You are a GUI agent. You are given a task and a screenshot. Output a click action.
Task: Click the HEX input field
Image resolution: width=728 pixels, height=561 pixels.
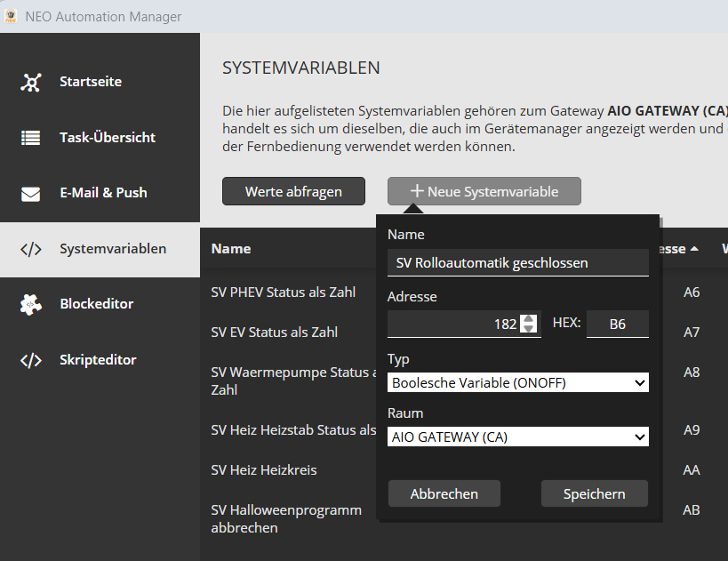(617, 325)
